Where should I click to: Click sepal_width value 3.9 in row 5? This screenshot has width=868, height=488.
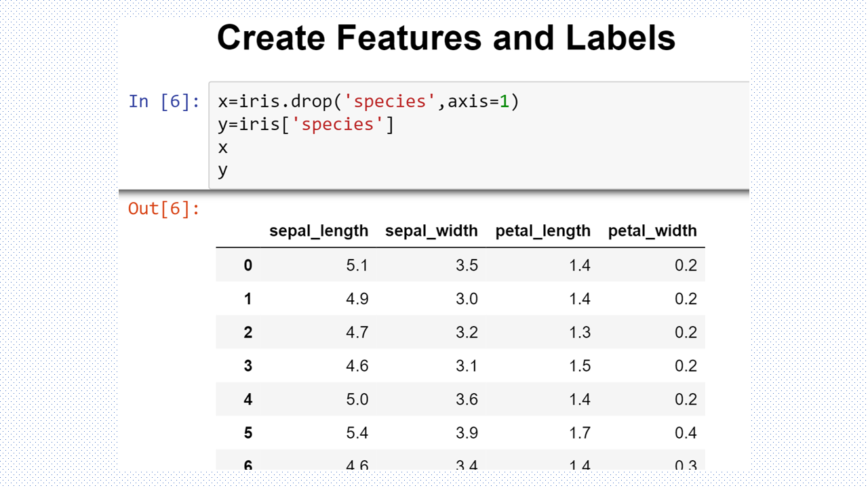467,433
